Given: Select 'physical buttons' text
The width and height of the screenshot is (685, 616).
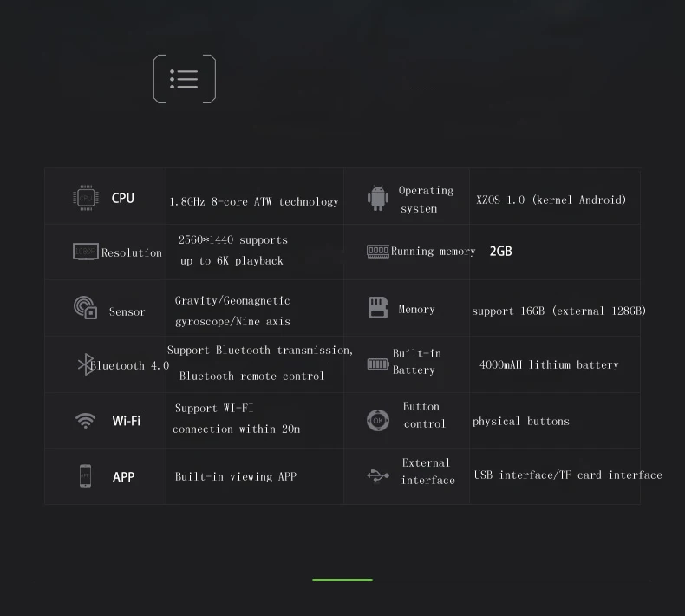Looking at the screenshot, I should coord(521,421).
